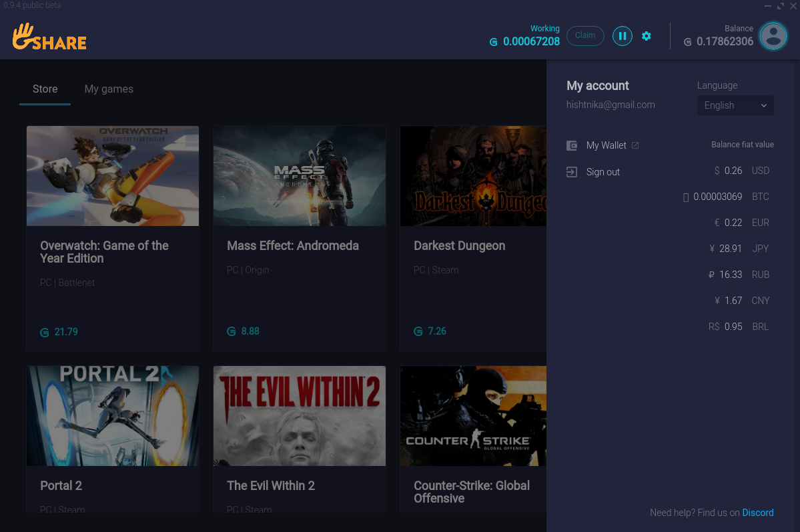Click PC | Battlenet platform label
The image size is (800, 532).
[x=67, y=283]
